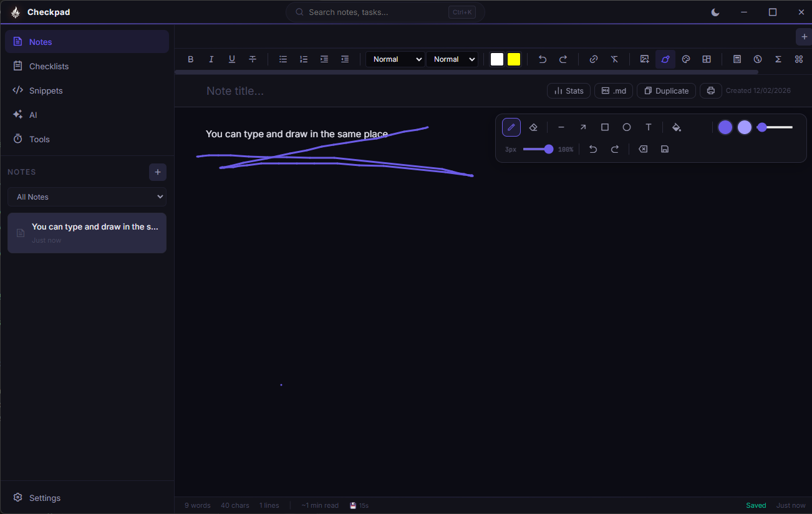Open Checklists in the sidebar
The image size is (812, 514).
click(x=49, y=66)
